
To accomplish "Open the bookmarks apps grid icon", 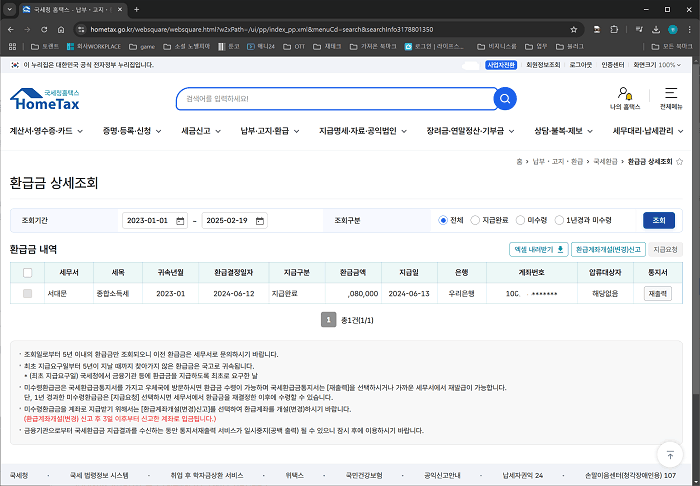I will pyautogui.click(x=12, y=46).
